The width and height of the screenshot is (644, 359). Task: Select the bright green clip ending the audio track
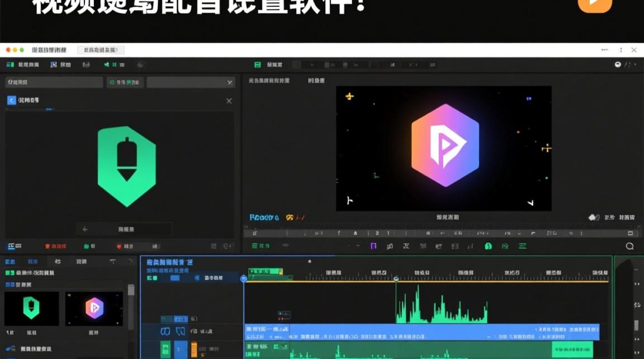(572, 349)
